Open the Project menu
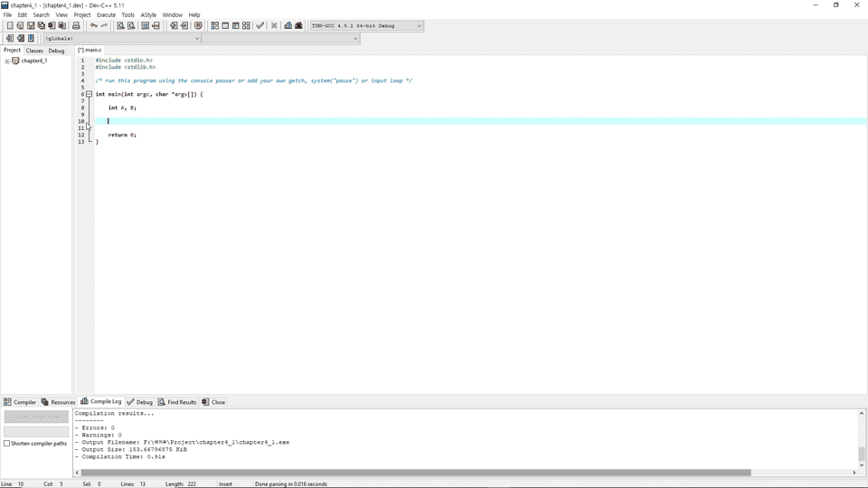This screenshot has width=868, height=488. [82, 15]
